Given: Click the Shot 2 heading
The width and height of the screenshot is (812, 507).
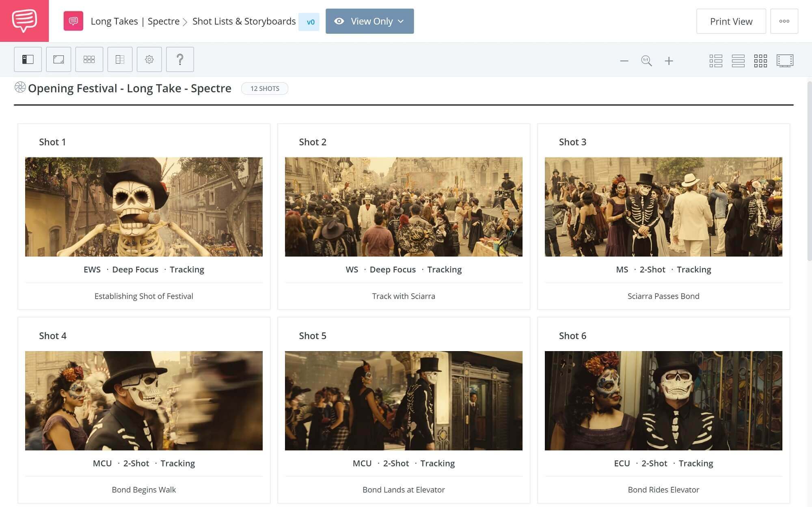Looking at the screenshot, I should [x=313, y=142].
